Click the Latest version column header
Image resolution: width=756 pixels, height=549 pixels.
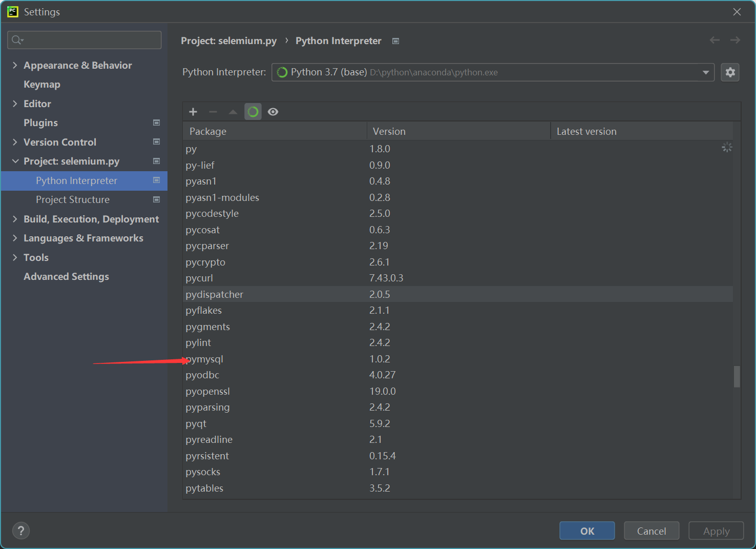pyautogui.click(x=642, y=131)
